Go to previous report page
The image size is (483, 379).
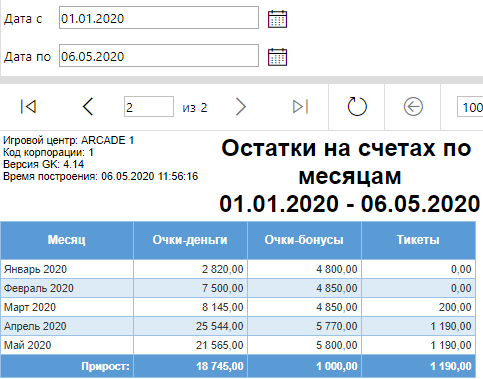pyautogui.click(x=88, y=107)
